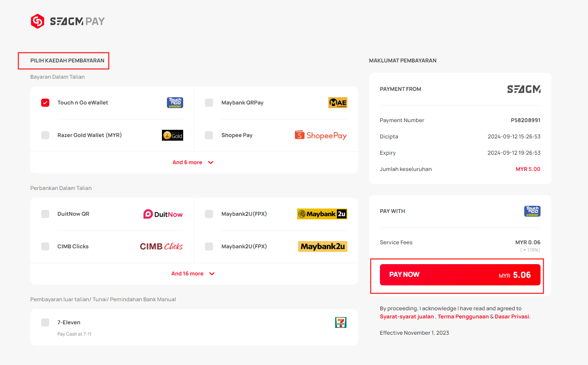588x365 pixels.
Task: Click the 'Effective November 1, 2023' text
Action: 414,333
